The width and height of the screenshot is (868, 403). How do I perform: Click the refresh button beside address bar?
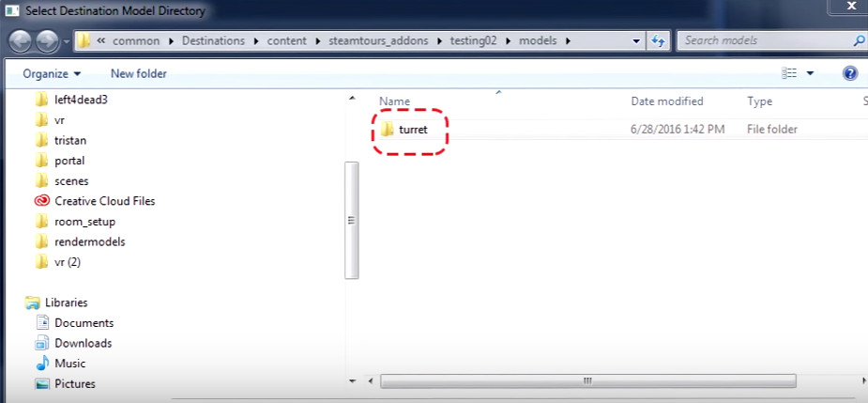click(x=658, y=41)
